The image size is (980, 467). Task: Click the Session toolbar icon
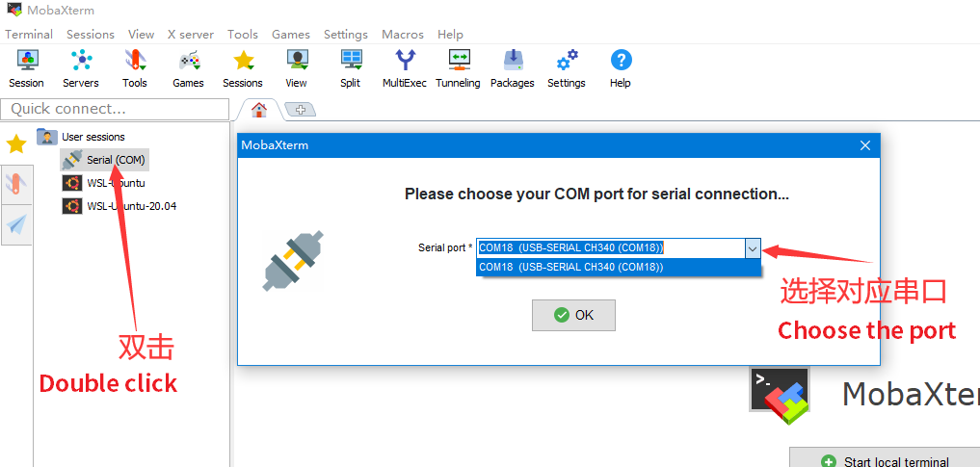coord(26,67)
